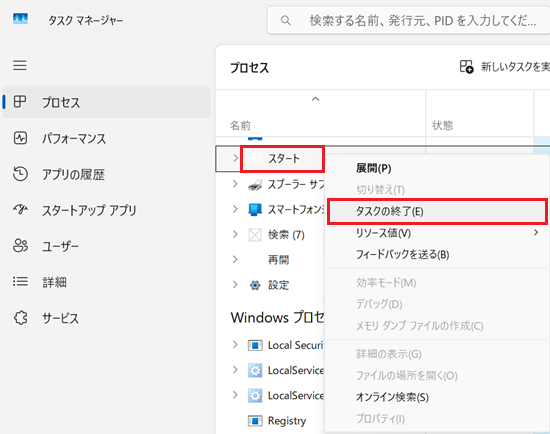The image size is (550, 434).
Task: Click the スタートアップ アプリ gauge icon
Action: coord(20,209)
